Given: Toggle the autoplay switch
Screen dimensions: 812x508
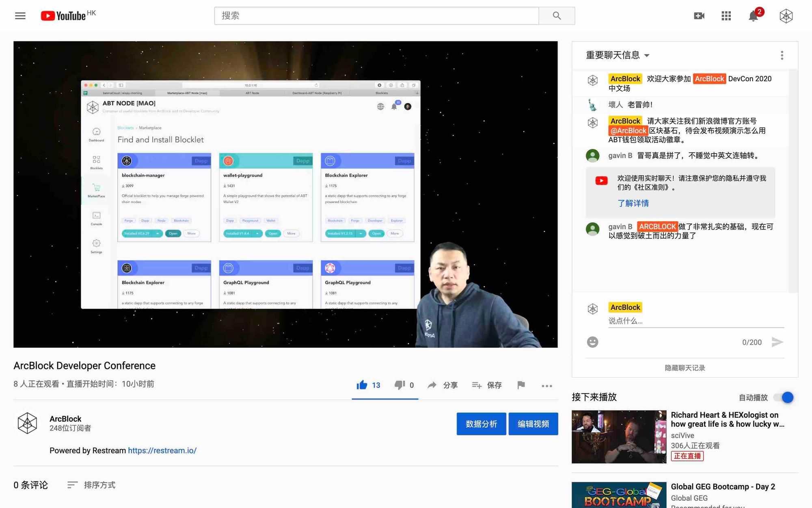Looking at the screenshot, I should click(x=784, y=397).
